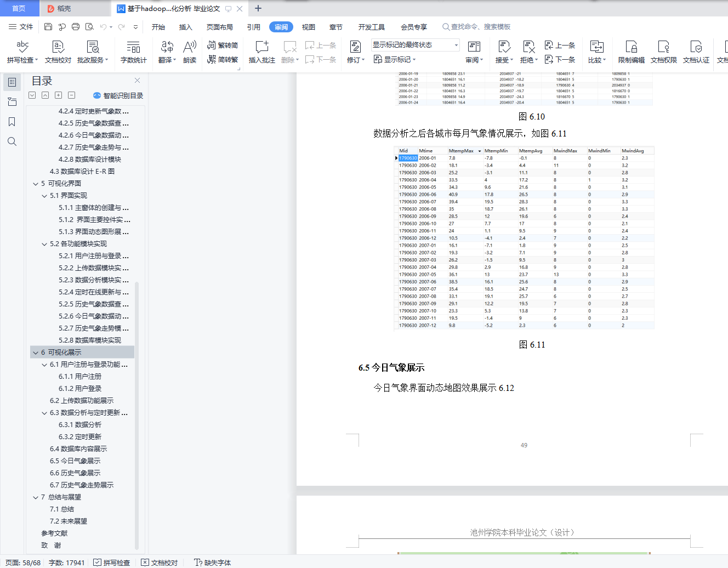Collapse the 5.1 界面实现 section
The image size is (728, 568).
(44, 196)
